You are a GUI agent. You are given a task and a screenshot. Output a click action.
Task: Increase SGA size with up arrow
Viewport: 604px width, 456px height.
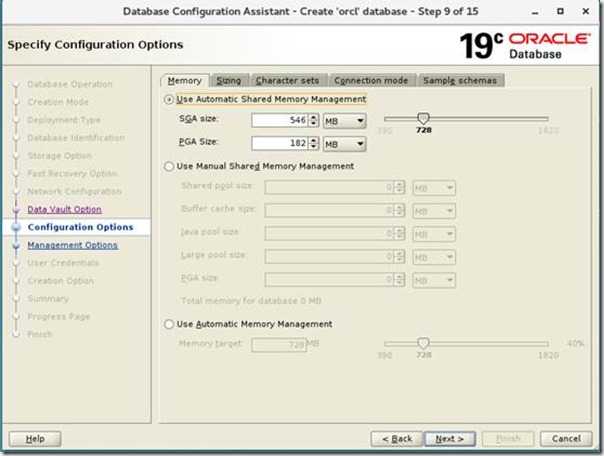point(314,117)
